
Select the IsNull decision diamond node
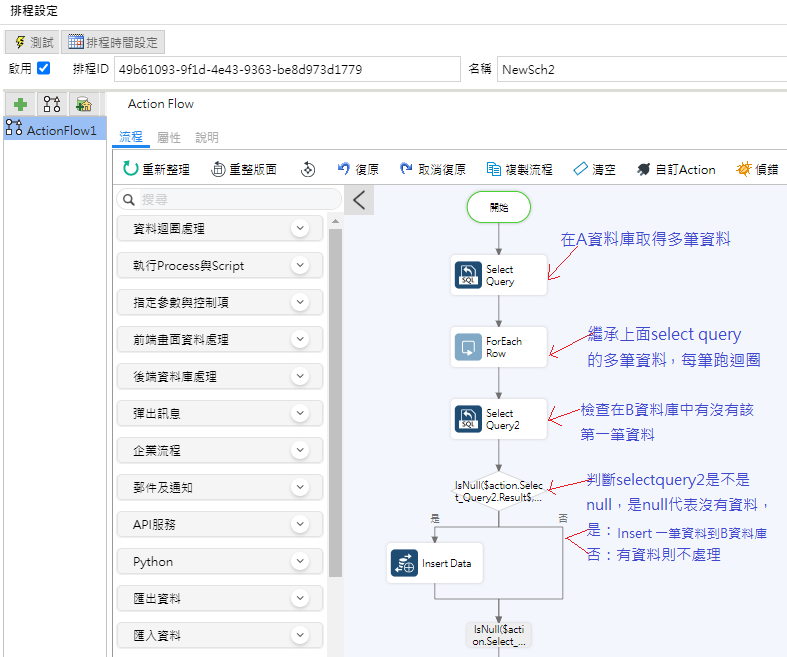click(498, 491)
